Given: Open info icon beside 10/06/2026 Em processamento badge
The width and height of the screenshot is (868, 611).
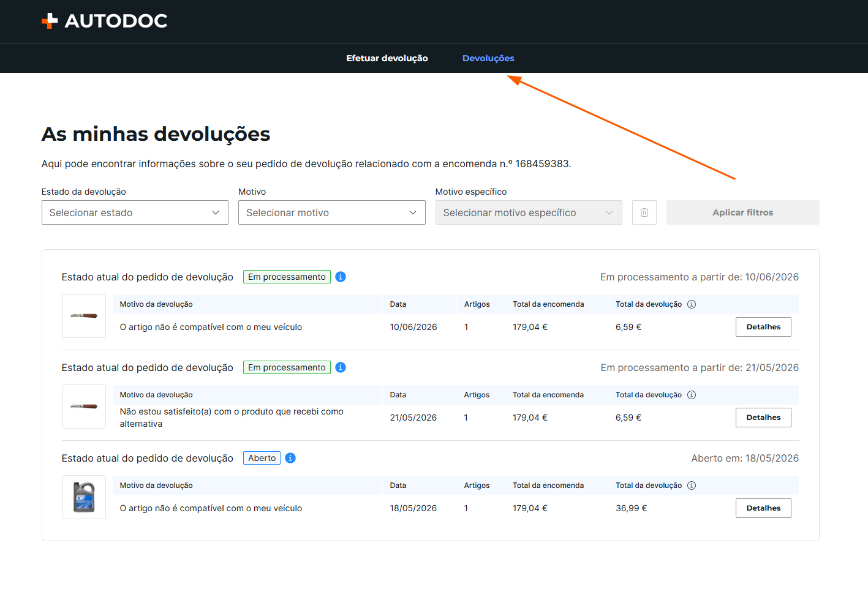Looking at the screenshot, I should pos(341,277).
